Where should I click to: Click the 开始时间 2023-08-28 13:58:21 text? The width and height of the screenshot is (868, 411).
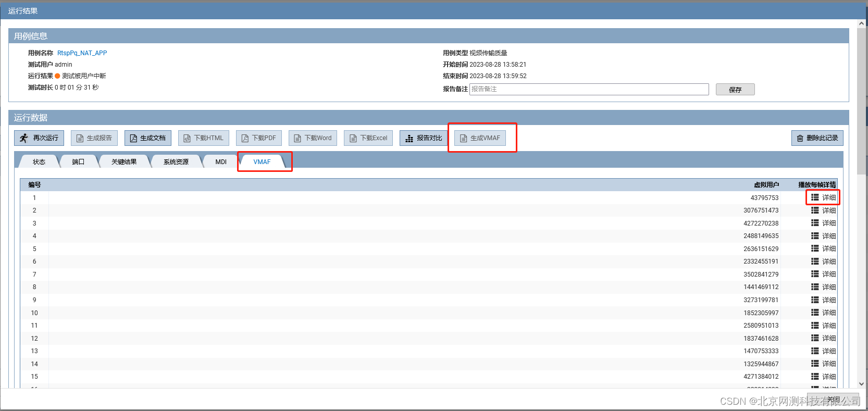(x=485, y=65)
